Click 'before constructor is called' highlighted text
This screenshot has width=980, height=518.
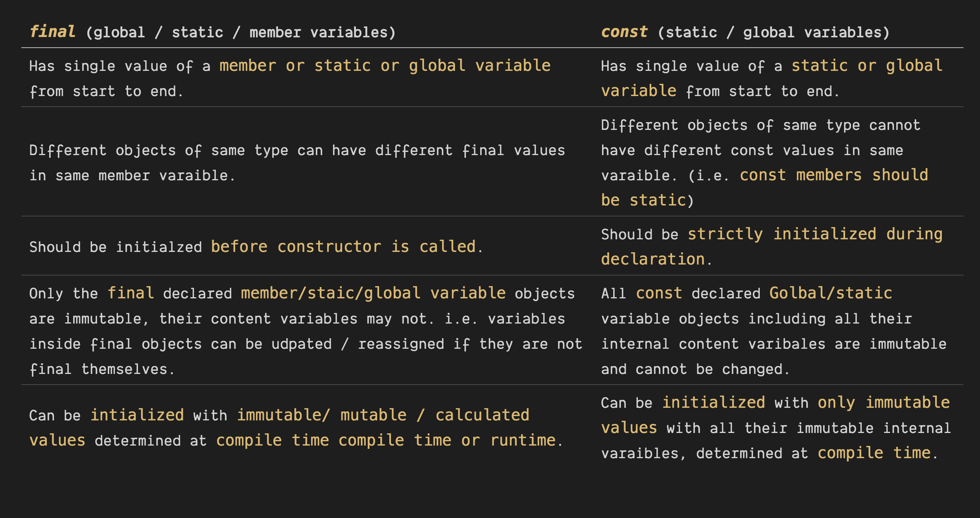(343, 247)
